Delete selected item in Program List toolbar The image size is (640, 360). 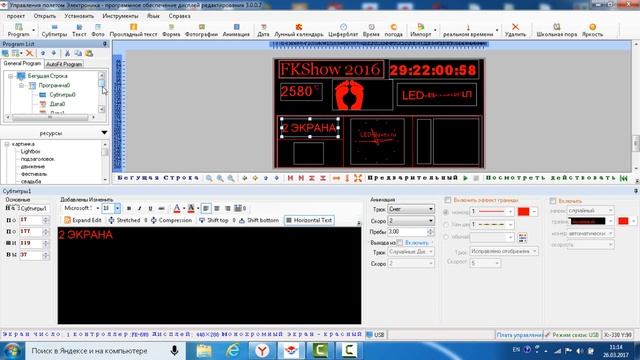click(29, 53)
